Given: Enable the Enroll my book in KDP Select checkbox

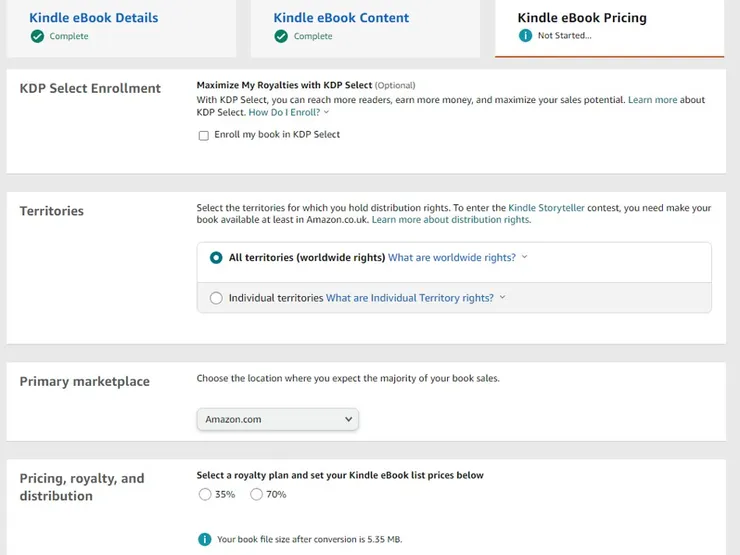Looking at the screenshot, I should [204, 135].
